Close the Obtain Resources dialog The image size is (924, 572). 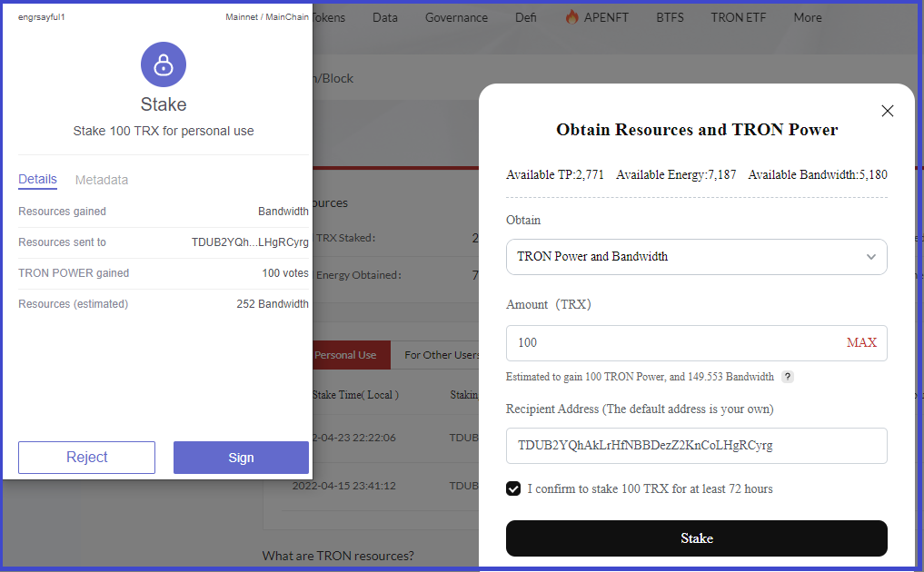click(x=888, y=111)
